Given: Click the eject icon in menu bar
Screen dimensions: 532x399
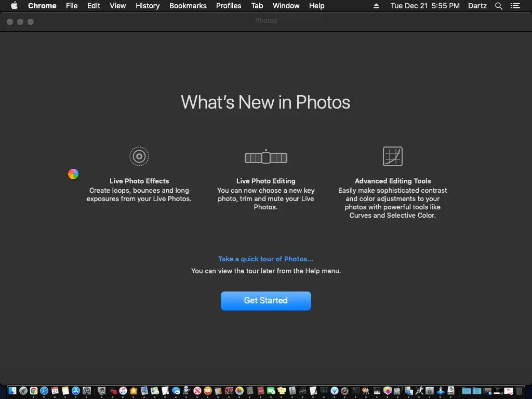Looking at the screenshot, I should click(376, 6).
